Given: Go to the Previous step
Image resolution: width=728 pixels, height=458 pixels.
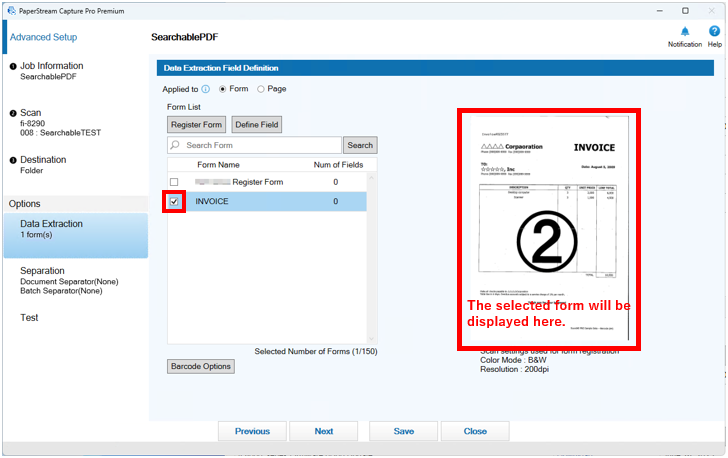Looking at the screenshot, I should click(x=252, y=431).
